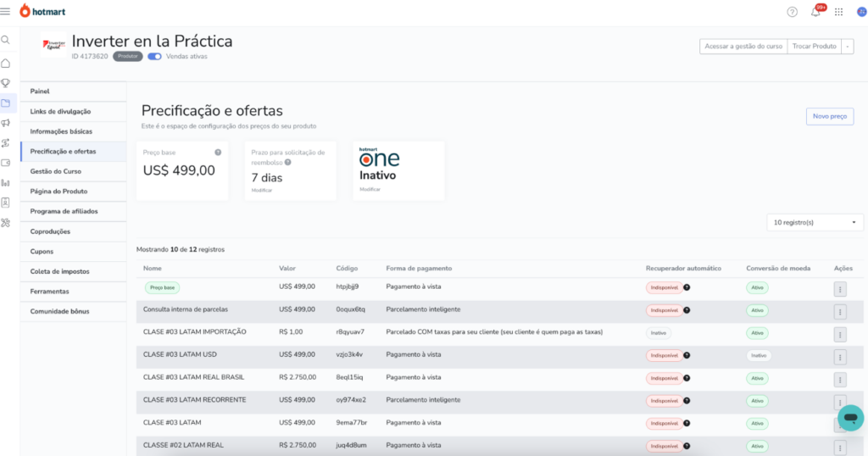This screenshot has height=456, width=868.
Task: Click the help question mark in top bar
Action: [x=792, y=12]
